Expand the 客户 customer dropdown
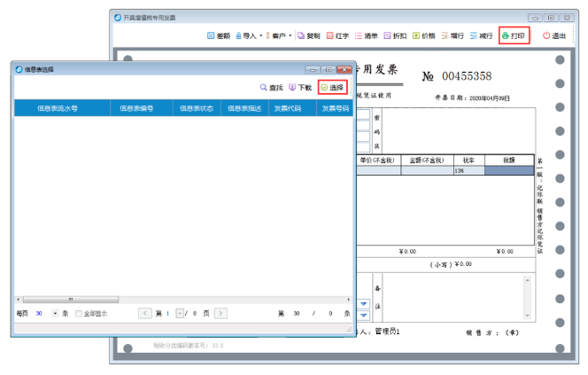This screenshot has height=375, width=588. (278, 36)
